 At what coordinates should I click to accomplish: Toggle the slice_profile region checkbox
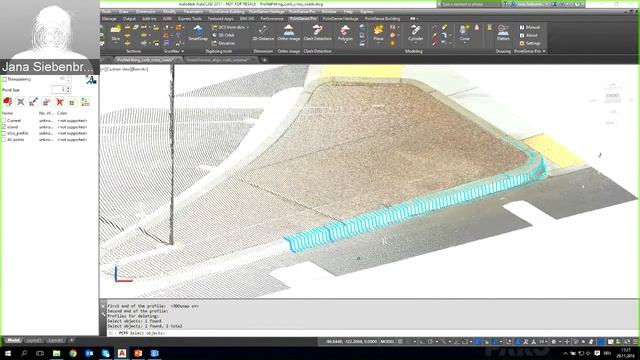[4, 133]
